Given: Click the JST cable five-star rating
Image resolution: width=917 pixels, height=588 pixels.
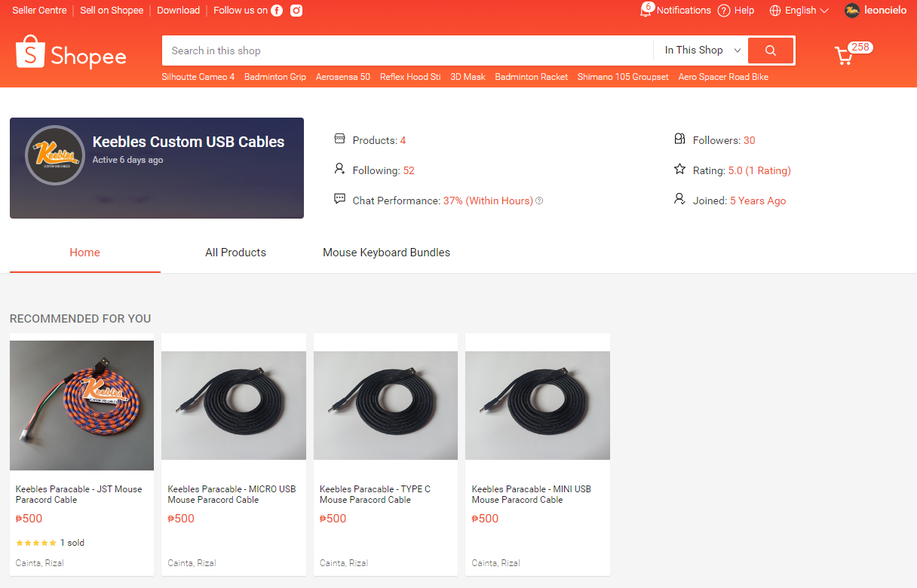Looking at the screenshot, I should pyautogui.click(x=35, y=543).
